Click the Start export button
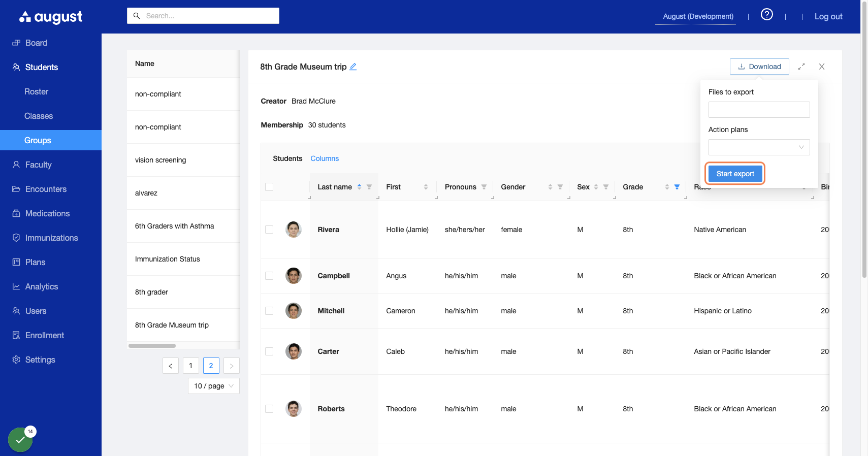This screenshot has width=868, height=456. (735, 174)
